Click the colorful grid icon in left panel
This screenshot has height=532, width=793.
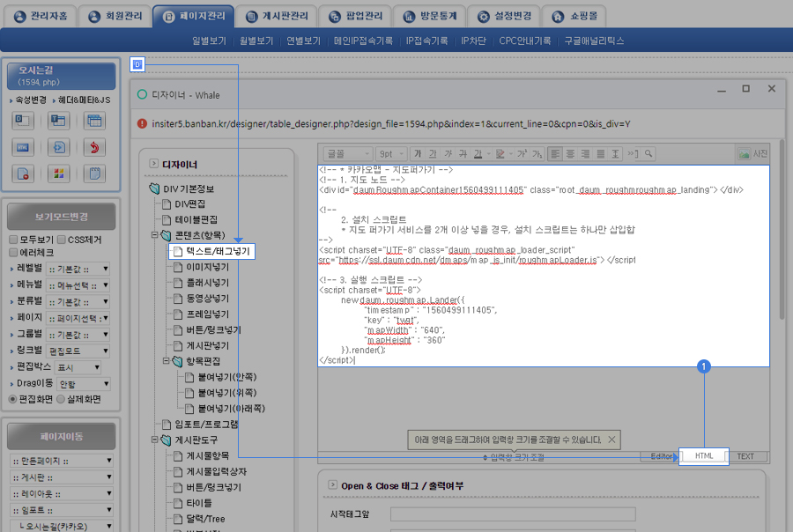tap(58, 173)
